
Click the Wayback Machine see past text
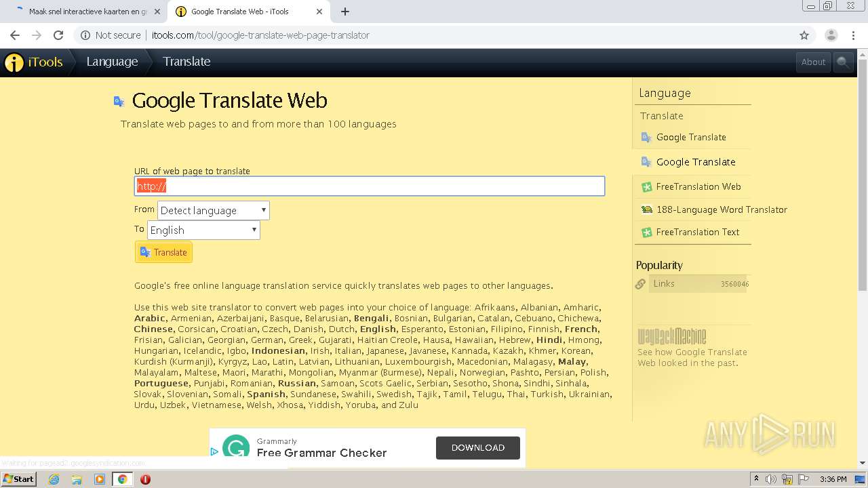pyautogui.click(x=692, y=357)
